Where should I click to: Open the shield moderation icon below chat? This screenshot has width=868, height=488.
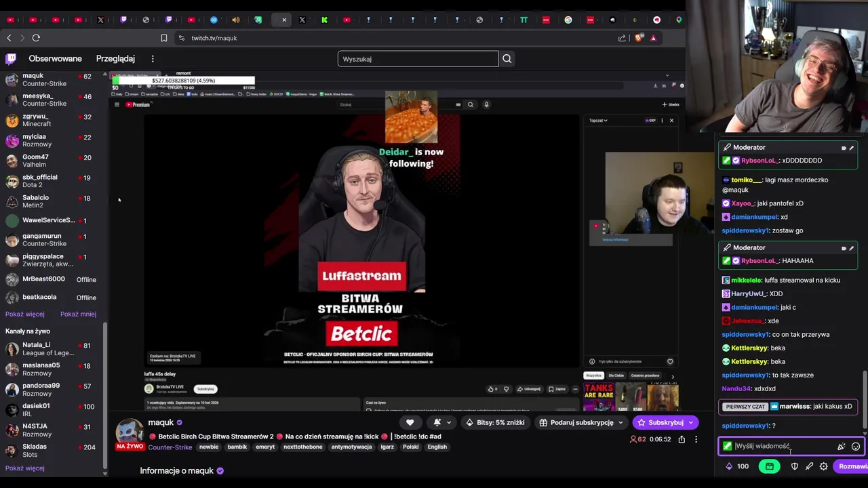795,466
